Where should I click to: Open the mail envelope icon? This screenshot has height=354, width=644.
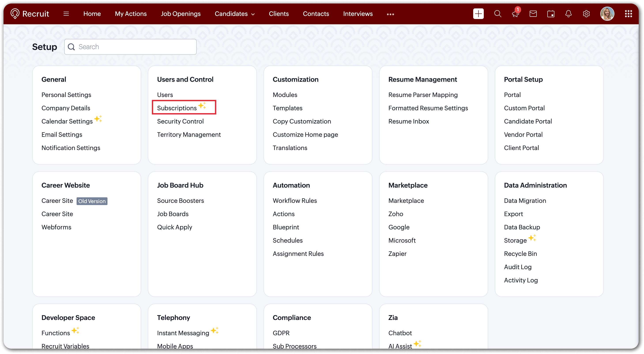533,14
